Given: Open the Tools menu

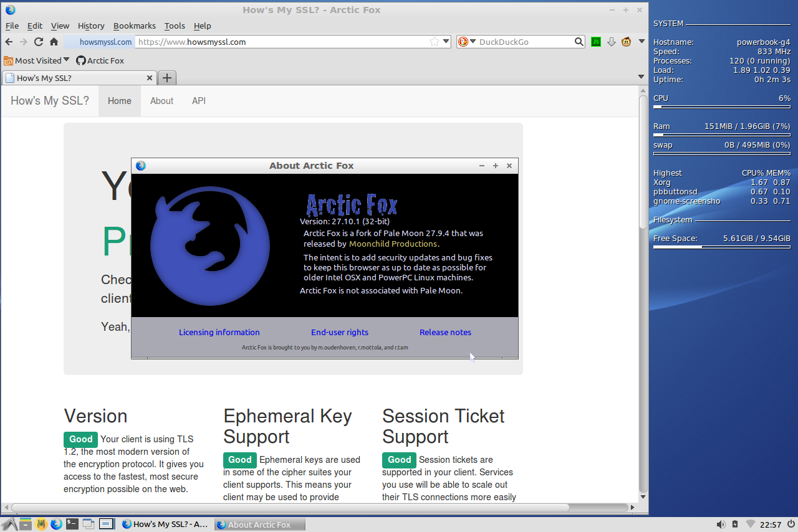Looking at the screenshot, I should (x=175, y=26).
